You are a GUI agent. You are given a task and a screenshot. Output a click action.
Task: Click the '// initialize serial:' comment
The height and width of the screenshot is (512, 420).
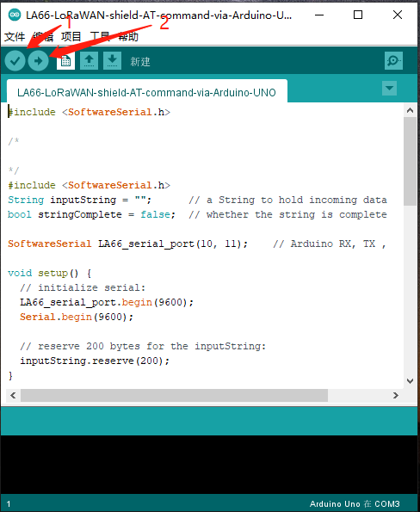pos(83,287)
